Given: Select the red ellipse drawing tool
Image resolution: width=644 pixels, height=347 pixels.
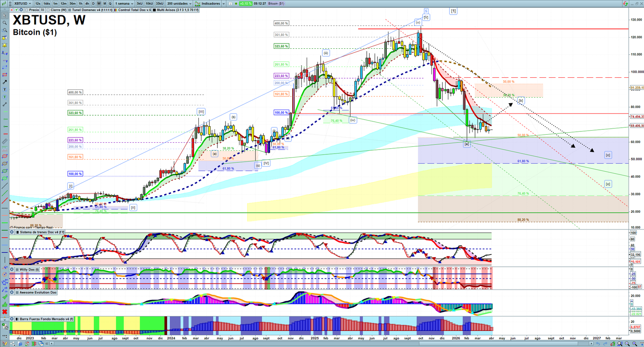Looking at the screenshot, I should tap(5, 156).
